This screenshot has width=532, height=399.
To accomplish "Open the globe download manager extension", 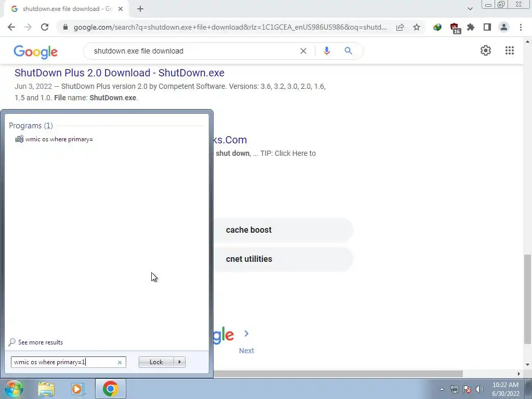I will pyautogui.click(x=437, y=27).
